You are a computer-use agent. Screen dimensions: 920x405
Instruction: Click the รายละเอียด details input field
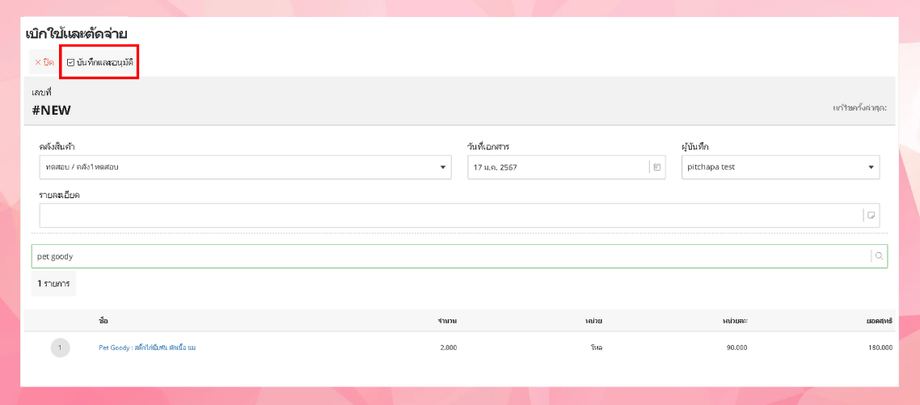click(x=459, y=215)
